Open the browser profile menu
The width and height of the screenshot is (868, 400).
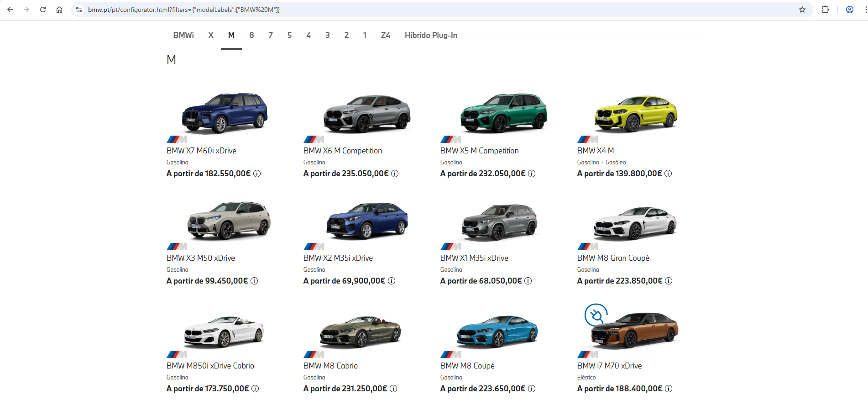(x=850, y=10)
